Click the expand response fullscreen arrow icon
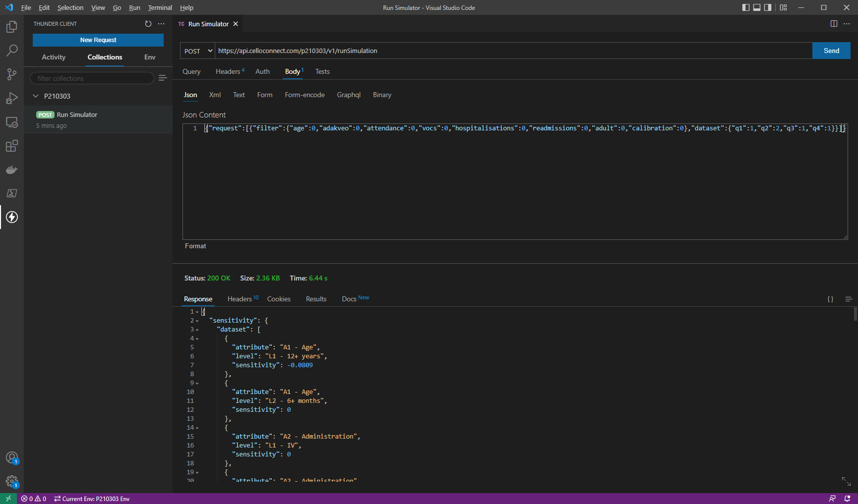The height and width of the screenshot is (504, 858). (x=846, y=481)
